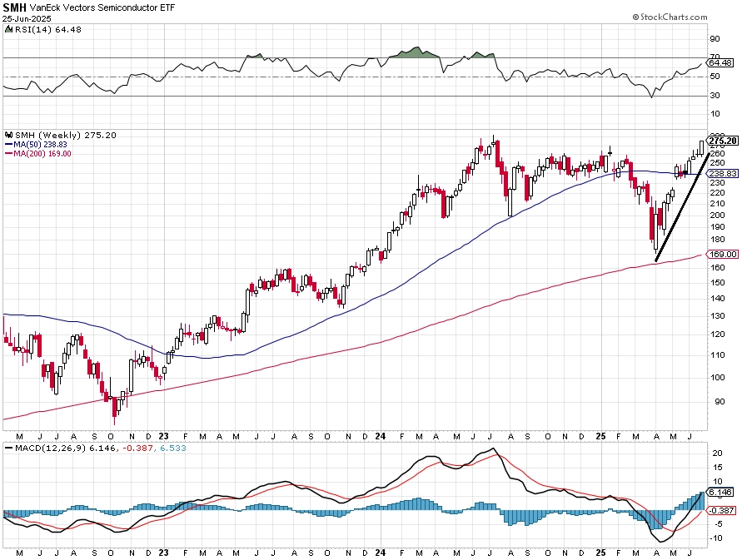This screenshot has width=742, height=560.
Task: Click the 275.20 current price label
Action: 723,141
